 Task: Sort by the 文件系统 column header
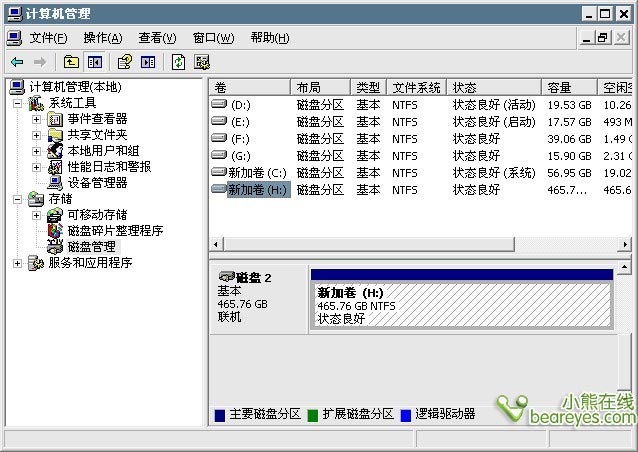417,87
